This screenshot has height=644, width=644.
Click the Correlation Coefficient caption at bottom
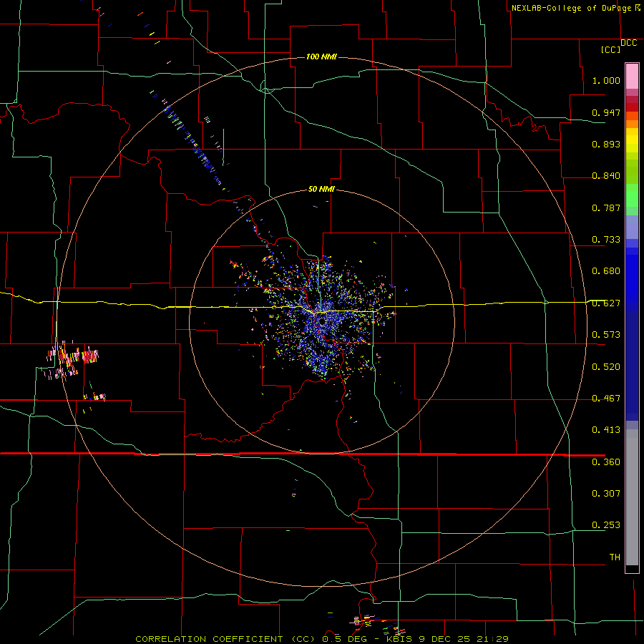click(x=322, y=639)
